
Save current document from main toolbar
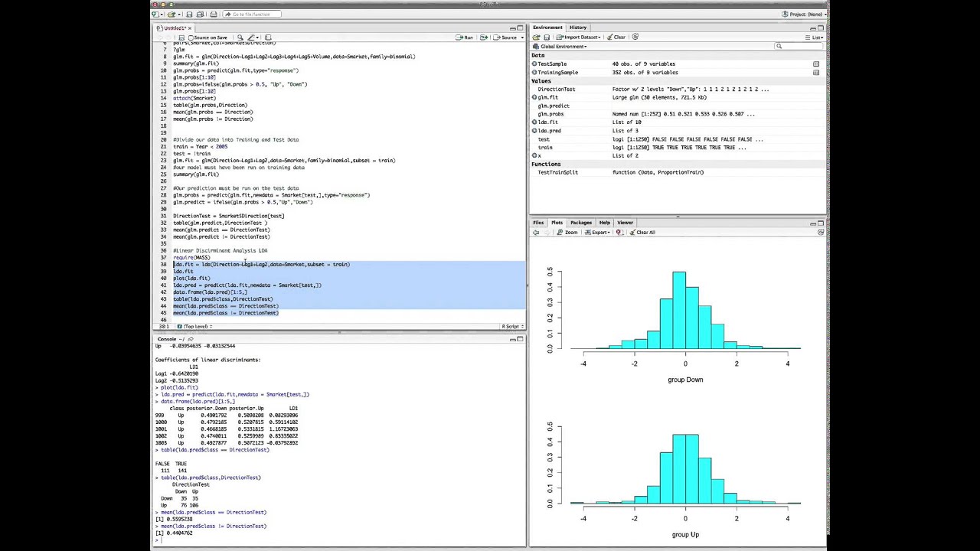(189, 14)
